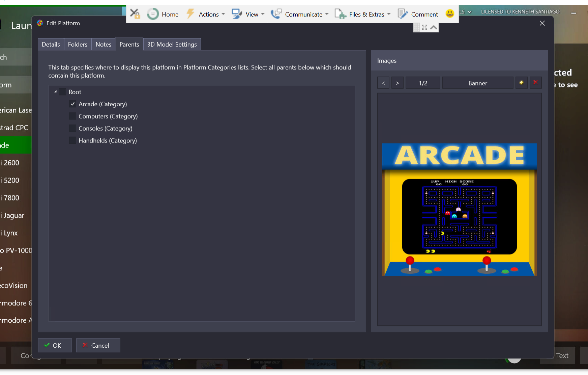Switch to the Details tab
588x375 pixels.
[51, 44]
